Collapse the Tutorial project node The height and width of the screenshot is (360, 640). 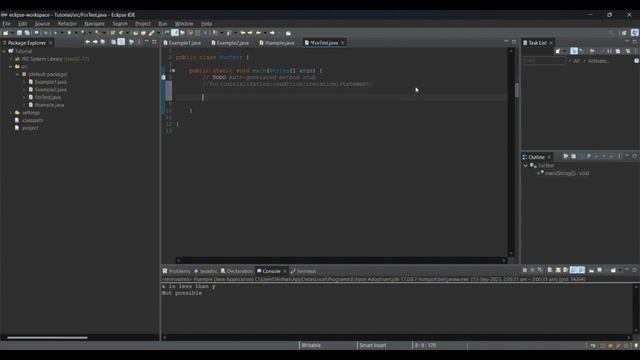point(4,51)
